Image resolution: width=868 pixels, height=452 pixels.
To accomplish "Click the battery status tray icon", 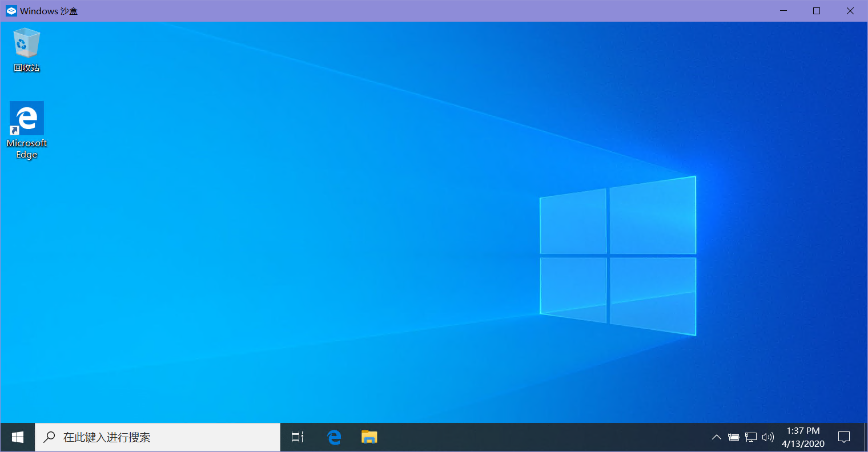I will [x=734, y=438].
